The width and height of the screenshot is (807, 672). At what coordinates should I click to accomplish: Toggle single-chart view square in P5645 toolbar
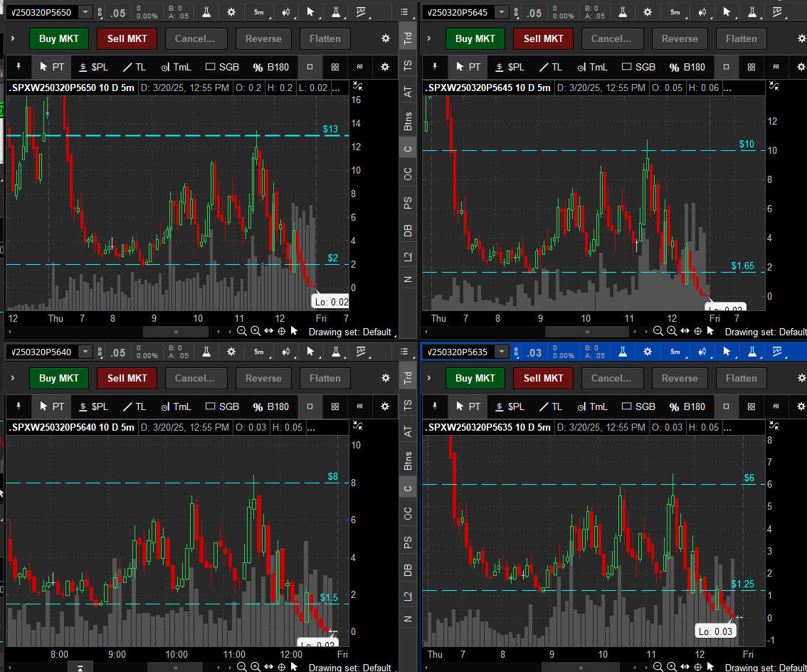(x=726, y=67)
